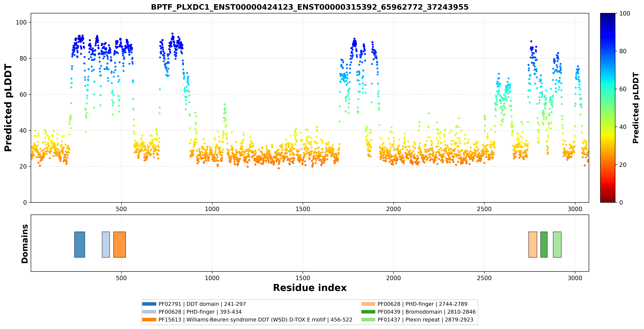The image size is (644, 329).
Task: Click light green legend swatch for Plexin repeat
Action: click(368, 319)
